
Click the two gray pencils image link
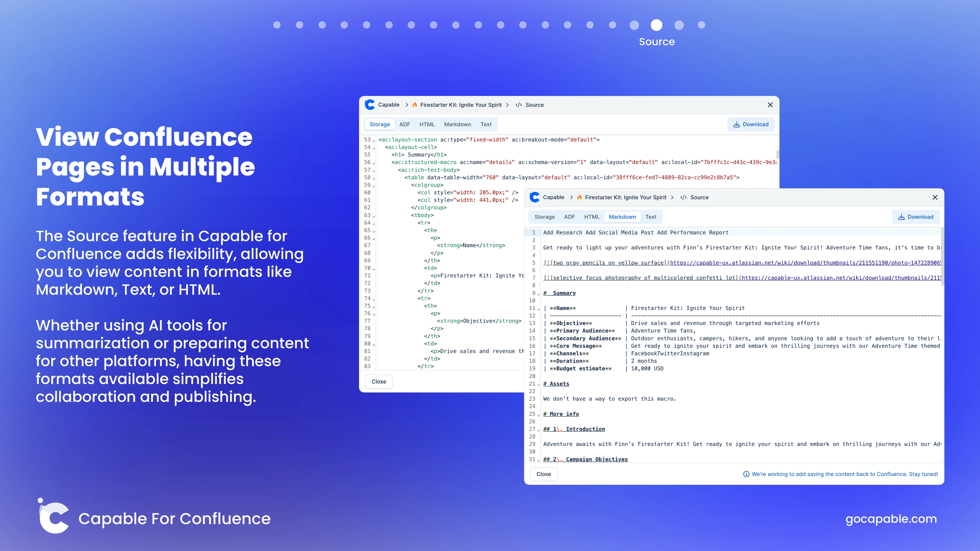(742, 263)
